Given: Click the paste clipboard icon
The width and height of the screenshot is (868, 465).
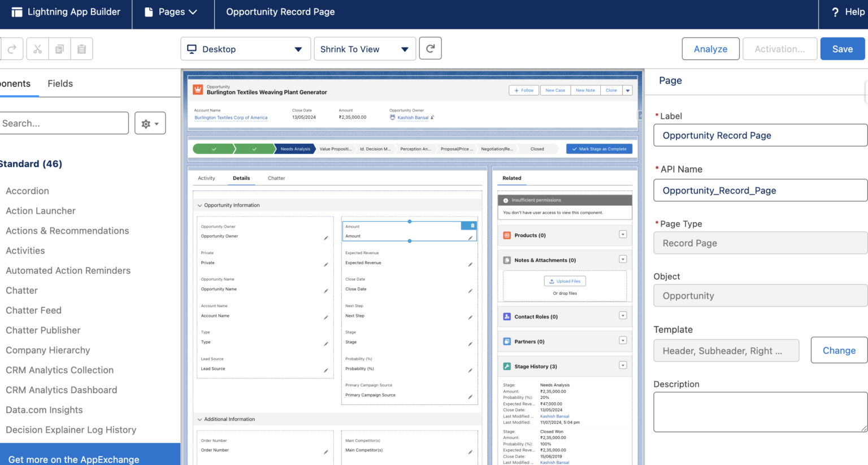Looking at the screenshot, I should [81, 49].
